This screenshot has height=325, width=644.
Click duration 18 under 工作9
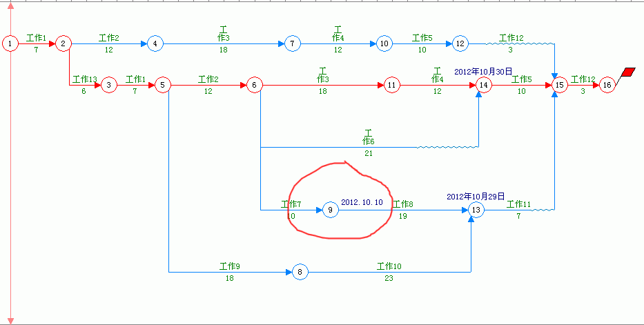pyautogui.click(x=230, y=278)
